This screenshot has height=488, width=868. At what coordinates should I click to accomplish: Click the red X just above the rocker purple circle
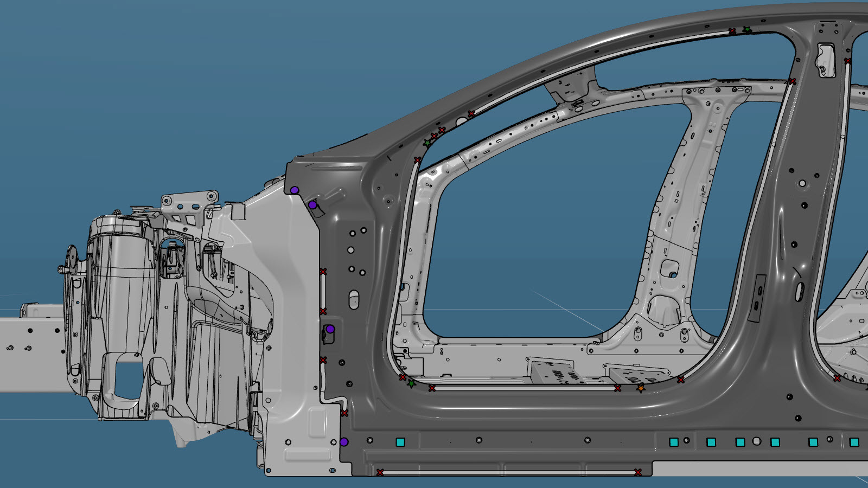pos(344,413)
